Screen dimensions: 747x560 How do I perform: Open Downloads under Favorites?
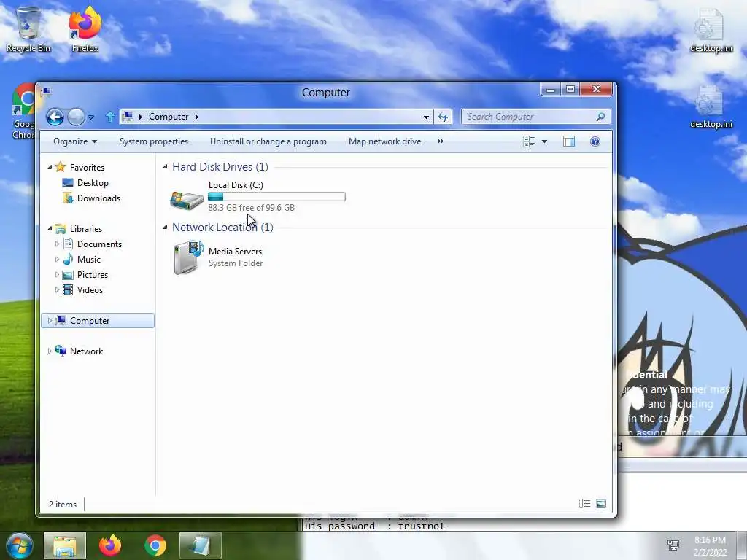[98, 198]
